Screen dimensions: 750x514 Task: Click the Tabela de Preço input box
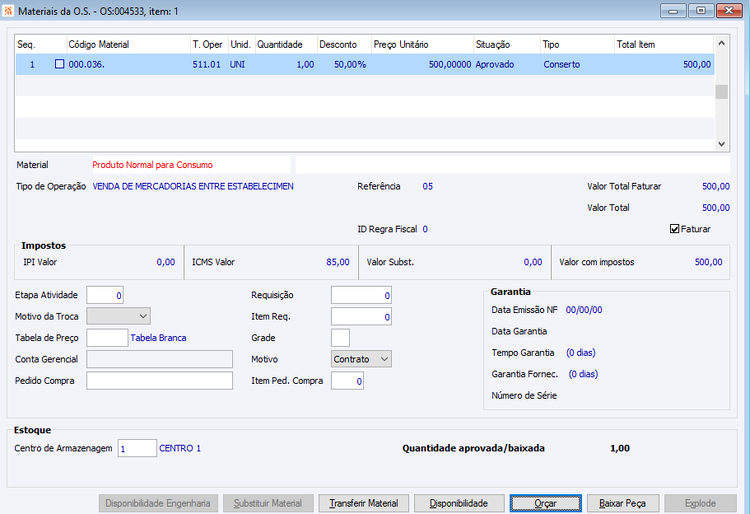pyautogui.click(x=107, y=338)
